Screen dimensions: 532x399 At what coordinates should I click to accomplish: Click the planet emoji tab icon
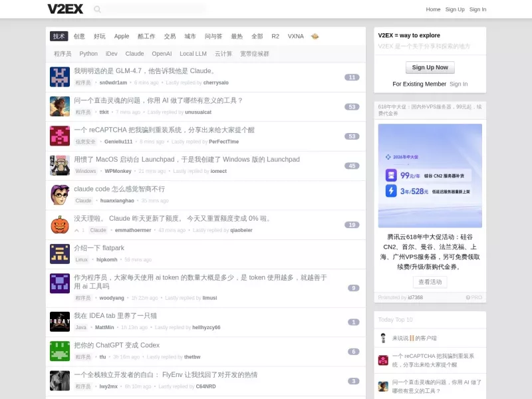pos(315,37)
